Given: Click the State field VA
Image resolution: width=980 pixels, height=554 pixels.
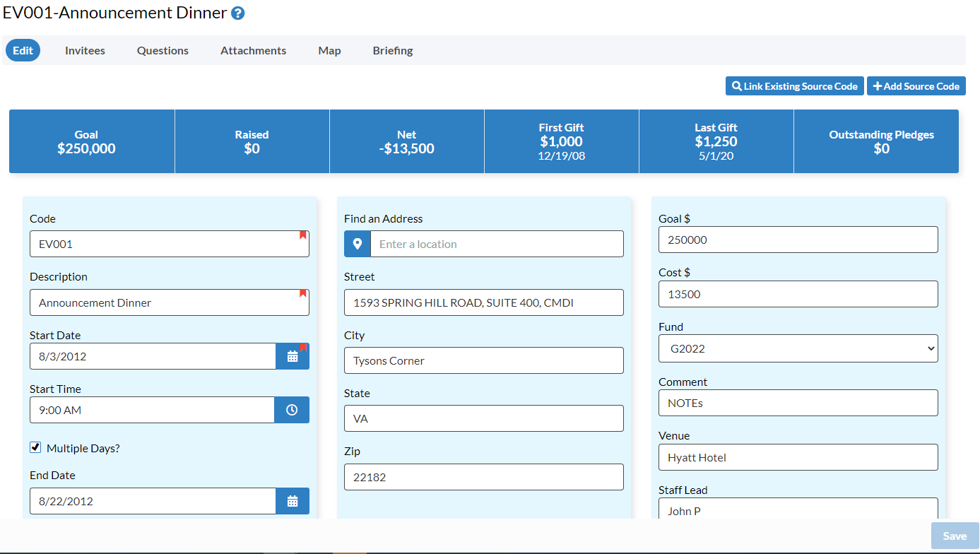Looking at the screenshot, I should (484, 418).
